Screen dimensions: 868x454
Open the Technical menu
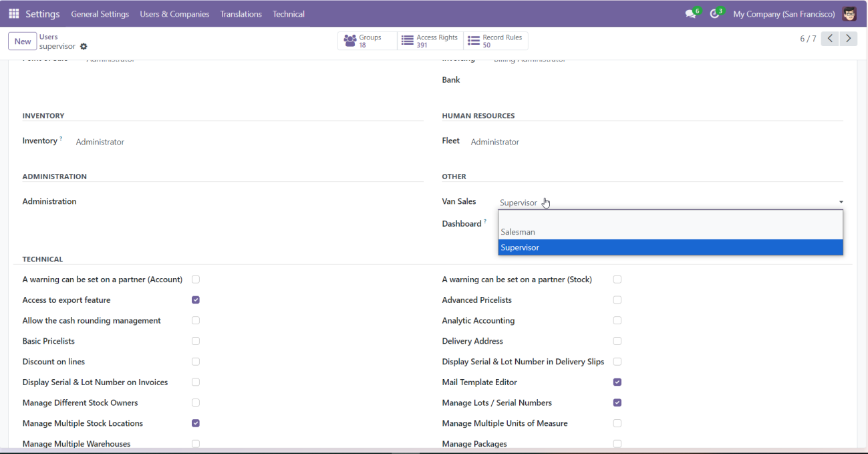click(x=289, y=14)
